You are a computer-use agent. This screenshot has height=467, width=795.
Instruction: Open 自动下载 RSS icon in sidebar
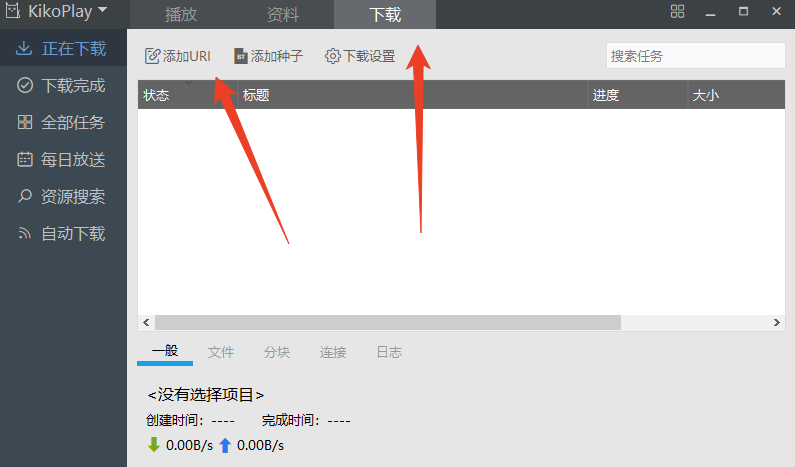tap(24, 233)
